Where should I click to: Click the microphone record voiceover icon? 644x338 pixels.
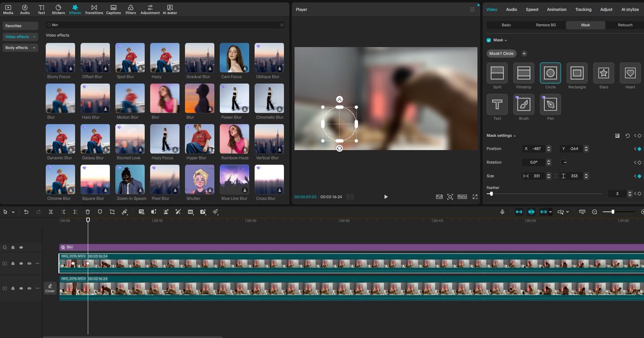pyautogui.click(x=502, y=212)
